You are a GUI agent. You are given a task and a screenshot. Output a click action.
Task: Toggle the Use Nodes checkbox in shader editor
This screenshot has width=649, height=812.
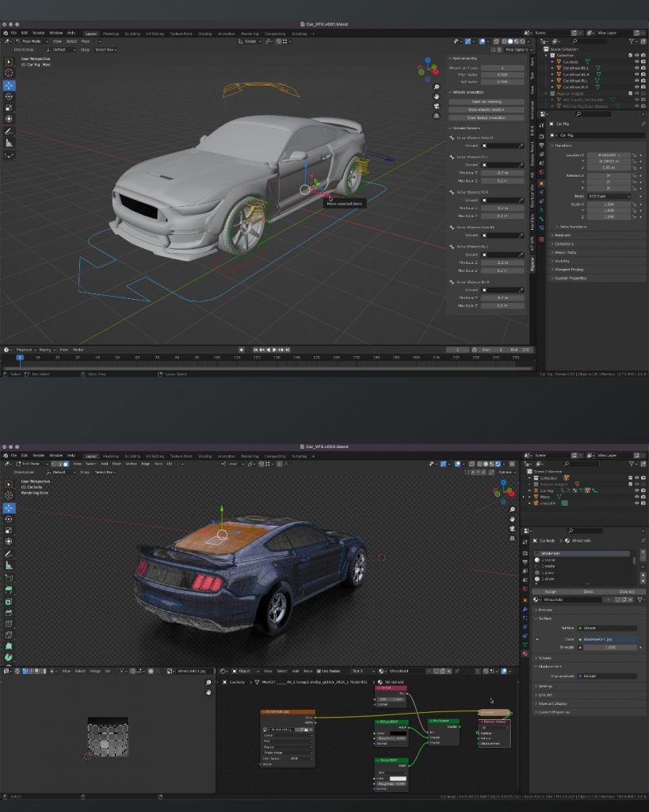318,671
